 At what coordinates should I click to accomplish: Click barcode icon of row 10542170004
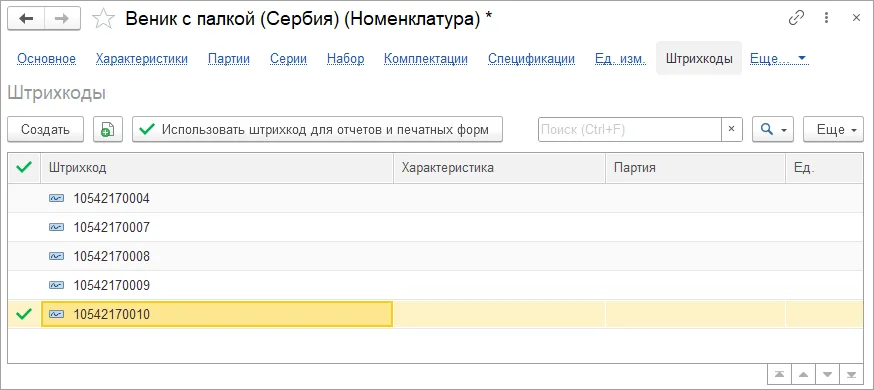click(x=56, y=198)
